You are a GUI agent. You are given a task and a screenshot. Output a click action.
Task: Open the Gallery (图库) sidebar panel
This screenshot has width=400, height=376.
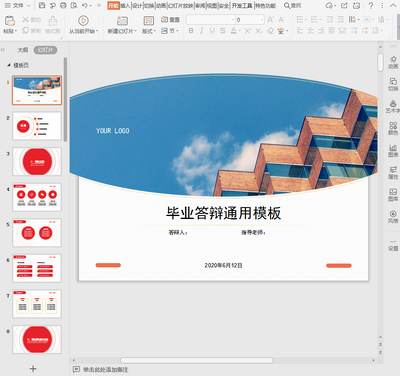pos(393,195)
